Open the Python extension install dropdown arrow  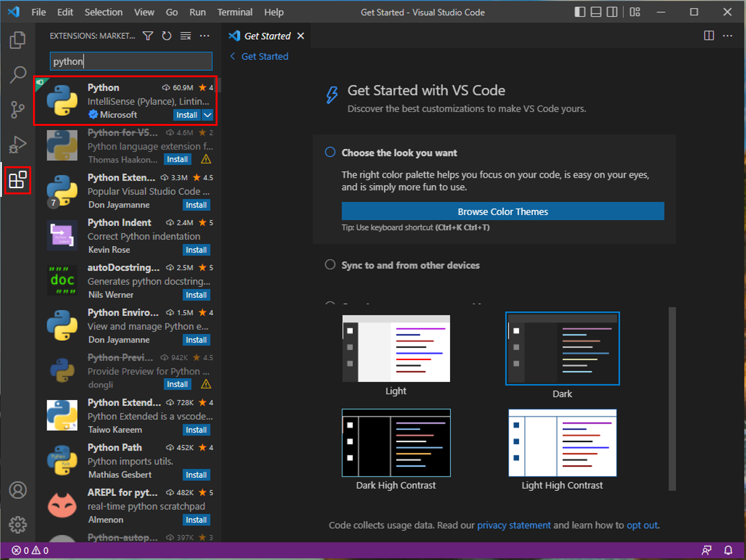207,115
